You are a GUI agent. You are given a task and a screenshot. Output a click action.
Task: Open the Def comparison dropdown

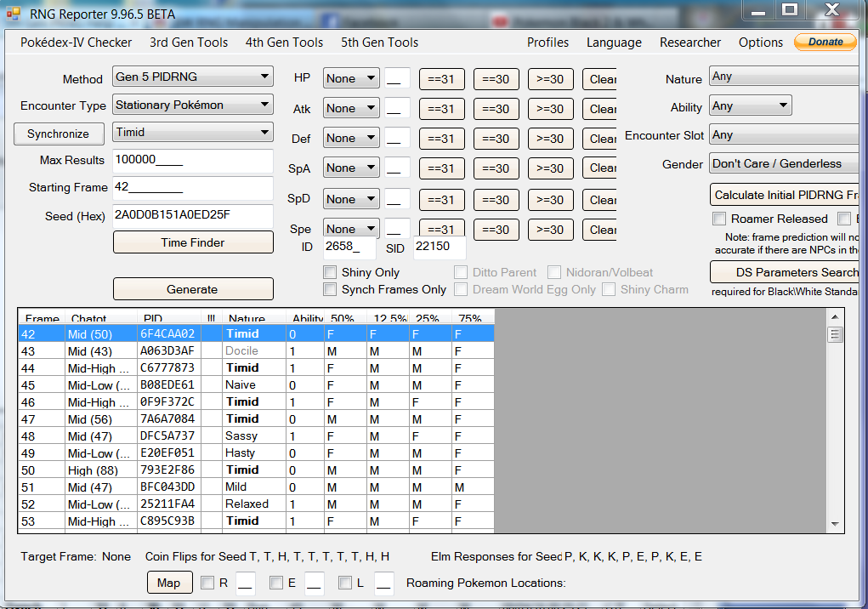(x=351, y=138)
